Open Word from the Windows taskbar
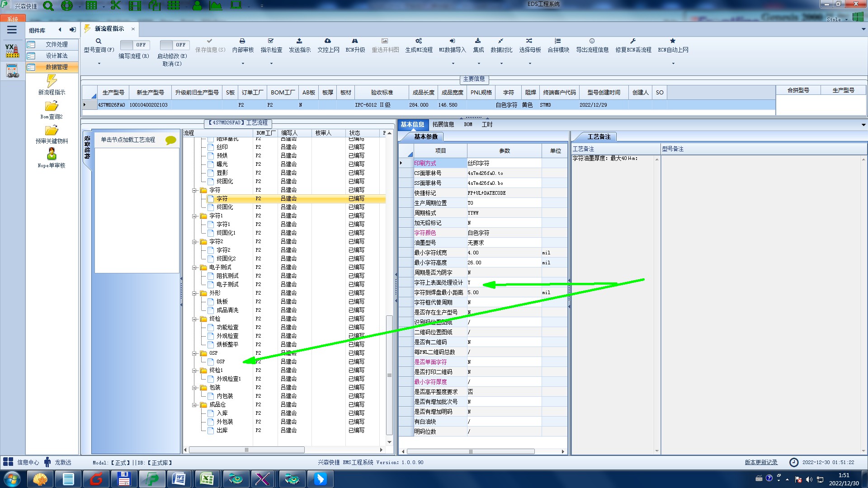The width and height of the screenshot is (868, 488). click(179, 479)
